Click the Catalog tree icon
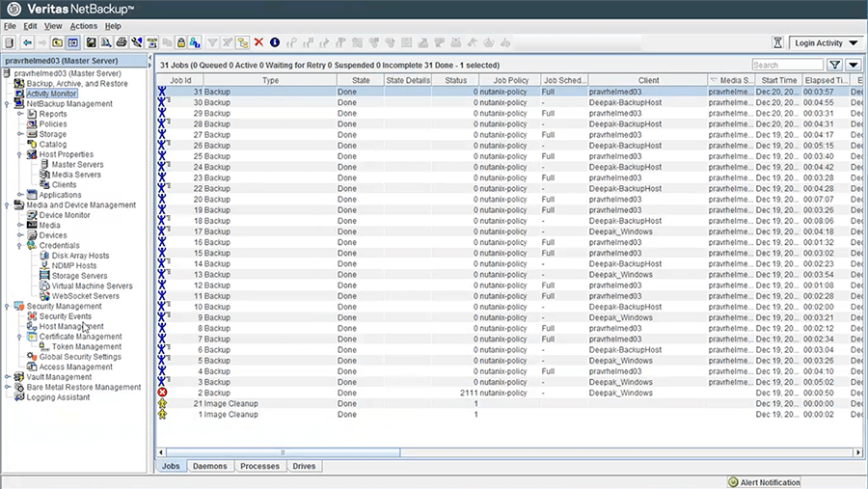Image resolution: width=868 pixels, height=489 pixels. (32, 144)
